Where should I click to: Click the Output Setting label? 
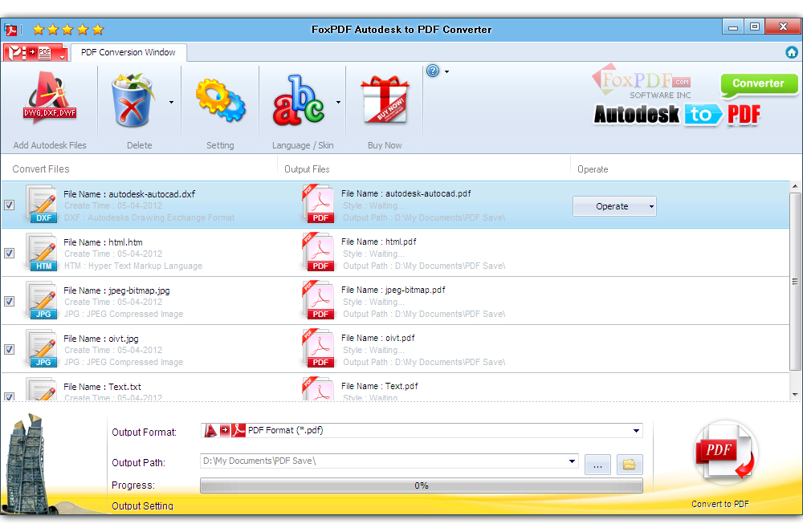point(142,506)
